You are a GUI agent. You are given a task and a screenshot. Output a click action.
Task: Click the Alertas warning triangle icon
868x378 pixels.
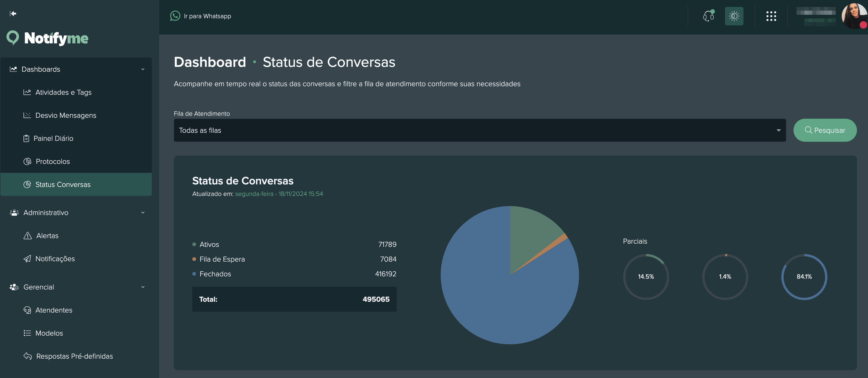(x=27, y=236)
